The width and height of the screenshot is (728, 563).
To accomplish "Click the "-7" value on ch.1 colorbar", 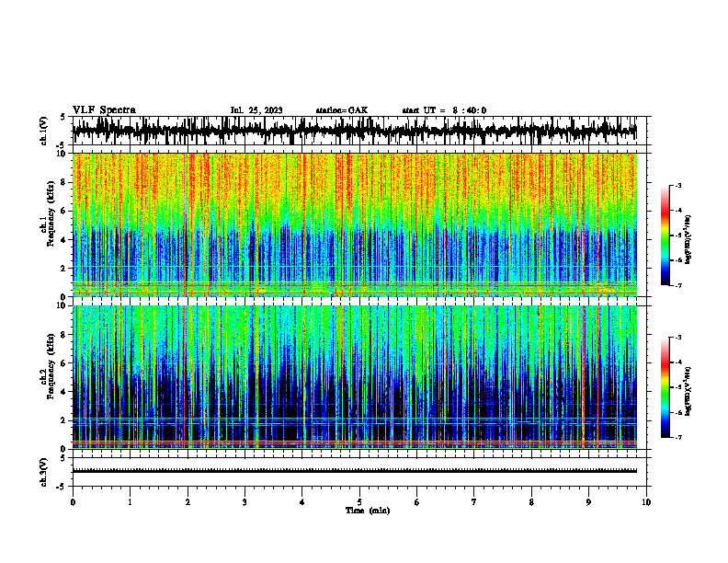I will (x=677, y=285).
